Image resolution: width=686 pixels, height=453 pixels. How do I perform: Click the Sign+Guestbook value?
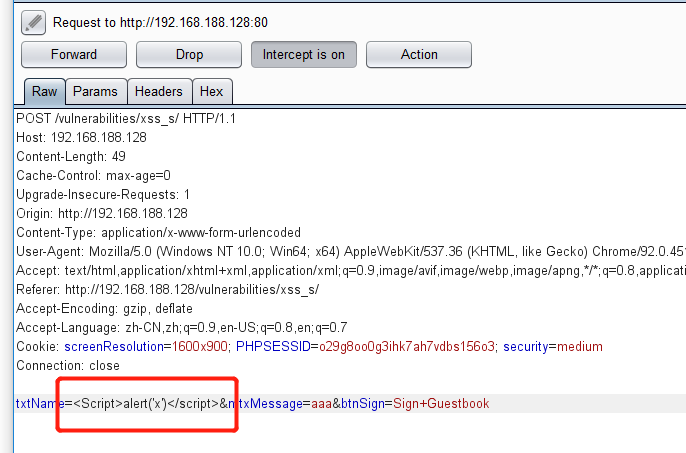(441, 404)
